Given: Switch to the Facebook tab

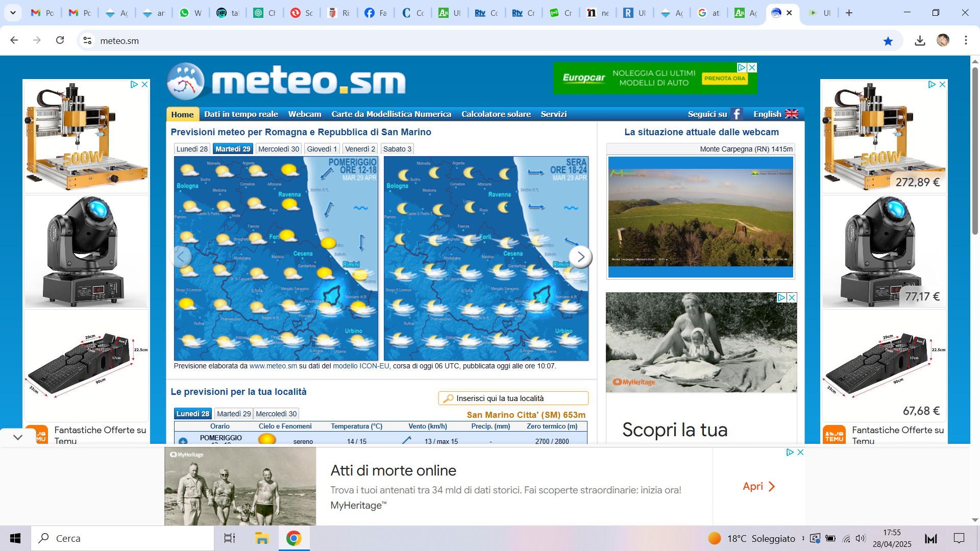Looking at the screenshot, I should (x=376, y=13).
